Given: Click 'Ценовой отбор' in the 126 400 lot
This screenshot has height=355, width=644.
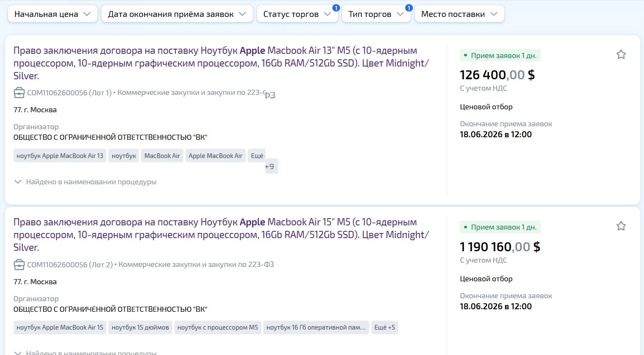Looking at the screenshot, I should click(486, 107).
